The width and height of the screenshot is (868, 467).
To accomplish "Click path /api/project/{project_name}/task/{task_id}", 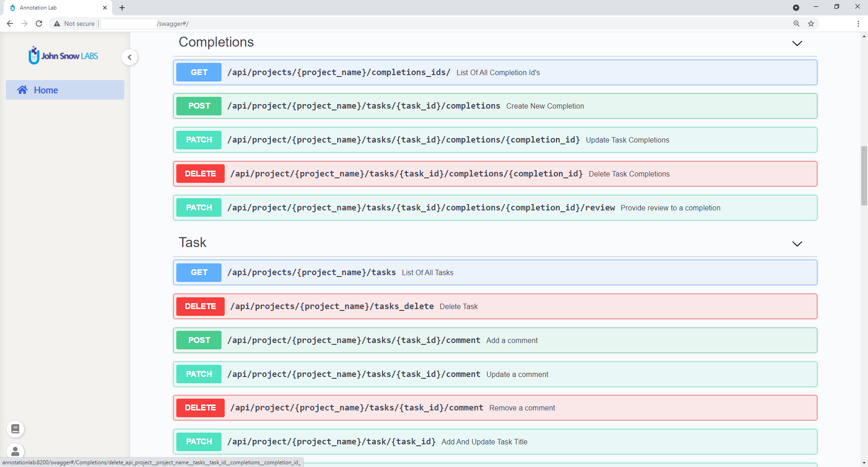I will [x=331, y=442].
